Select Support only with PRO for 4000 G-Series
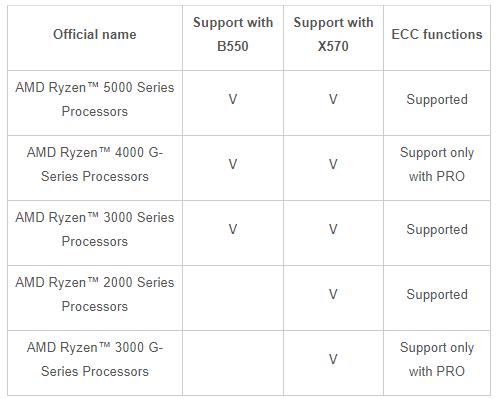498x399 pixels. pos(437,164)
